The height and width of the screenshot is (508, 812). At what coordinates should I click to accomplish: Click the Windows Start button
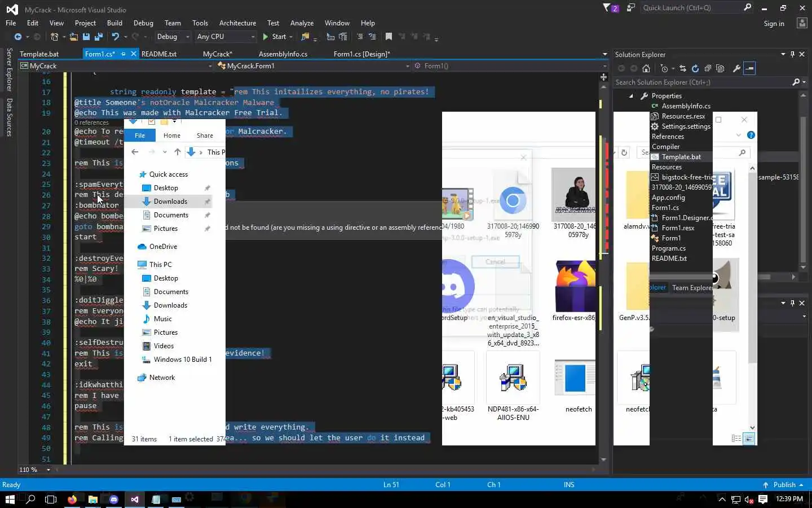pos(10,499)
